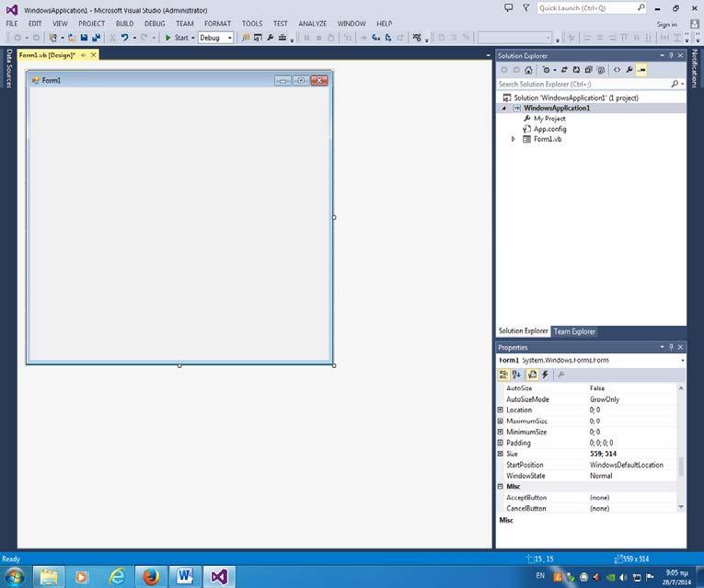Select the Form1.vb [Design] document tab
This screenshot has height=588, width=704.
point(47,55)
